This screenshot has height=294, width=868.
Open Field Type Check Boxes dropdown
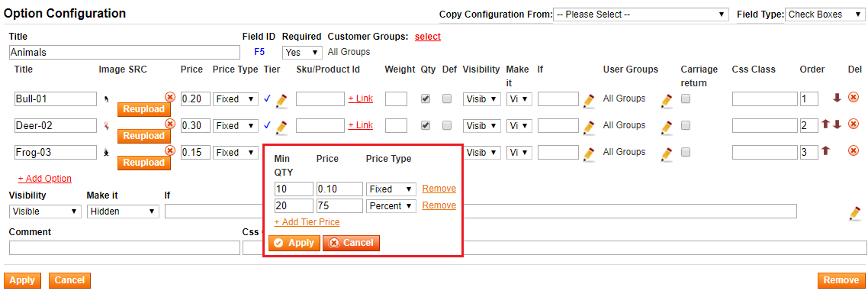pos(825,15)
